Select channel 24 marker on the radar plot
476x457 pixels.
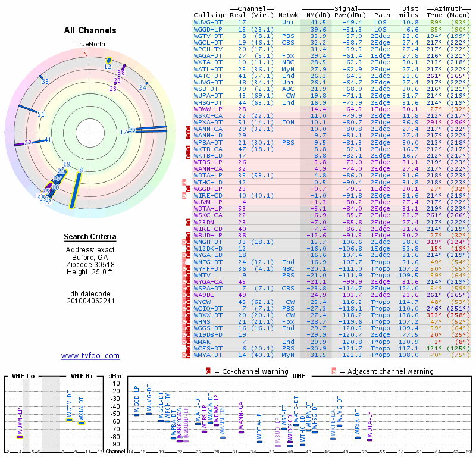tap(146, 84)
